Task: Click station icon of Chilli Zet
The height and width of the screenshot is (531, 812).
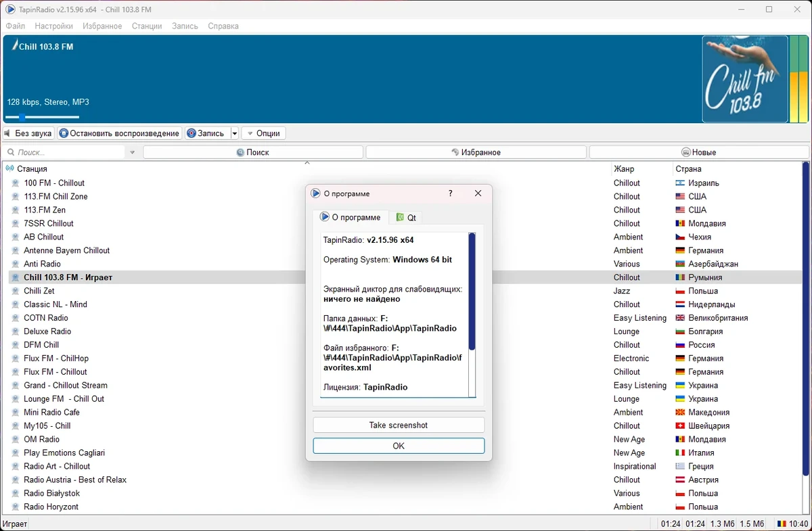Action: (x=16, y=291)
